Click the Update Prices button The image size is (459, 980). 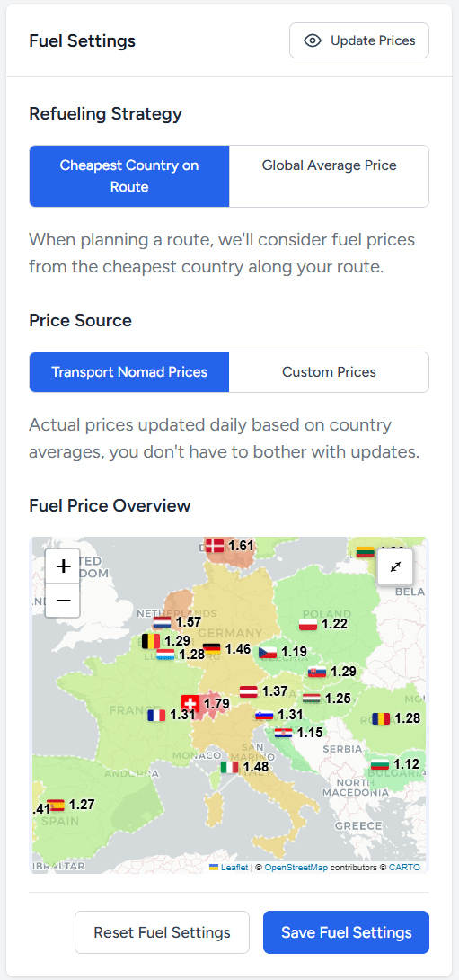[359, 40]
